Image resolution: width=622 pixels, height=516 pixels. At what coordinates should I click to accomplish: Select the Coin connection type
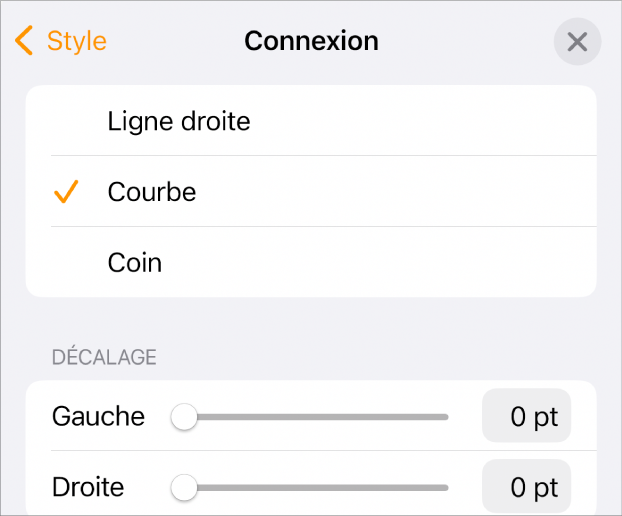point(135,263)
